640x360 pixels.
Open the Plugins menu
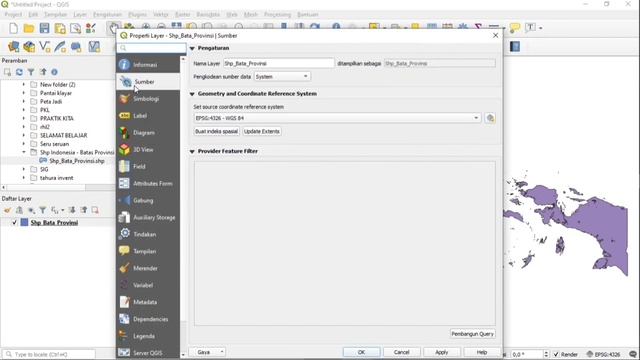pos(137,14)
